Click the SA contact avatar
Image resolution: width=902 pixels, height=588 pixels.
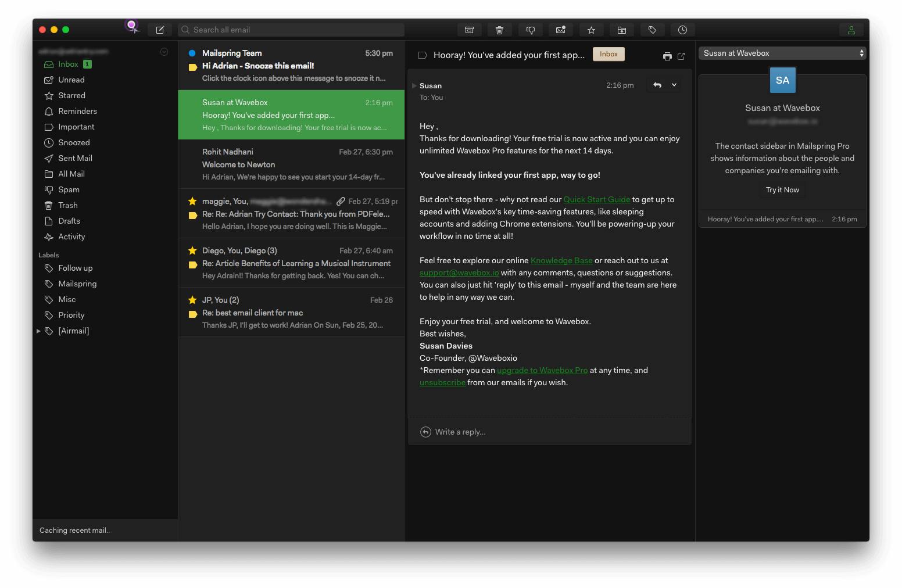coord(782,80)
